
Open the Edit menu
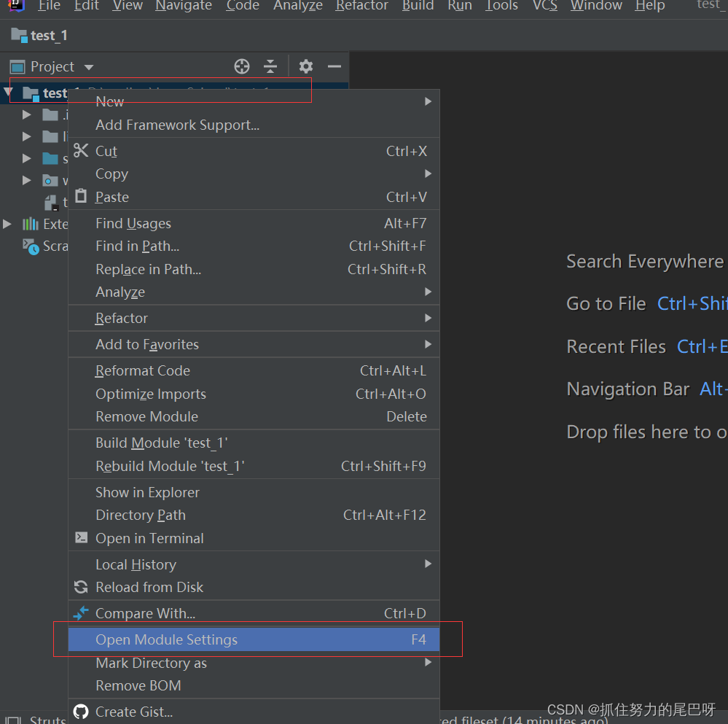(87, 6)
